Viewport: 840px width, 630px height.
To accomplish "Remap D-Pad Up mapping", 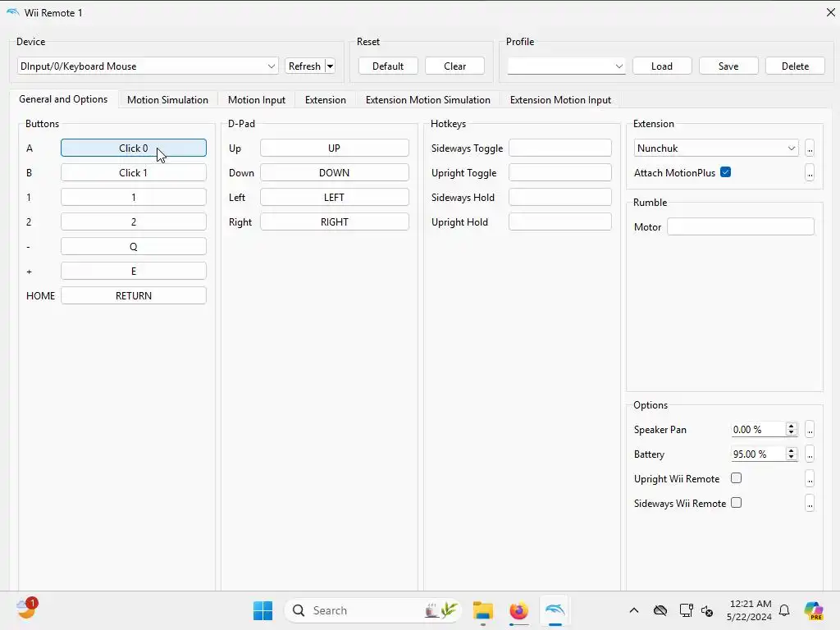I will 335,148.
